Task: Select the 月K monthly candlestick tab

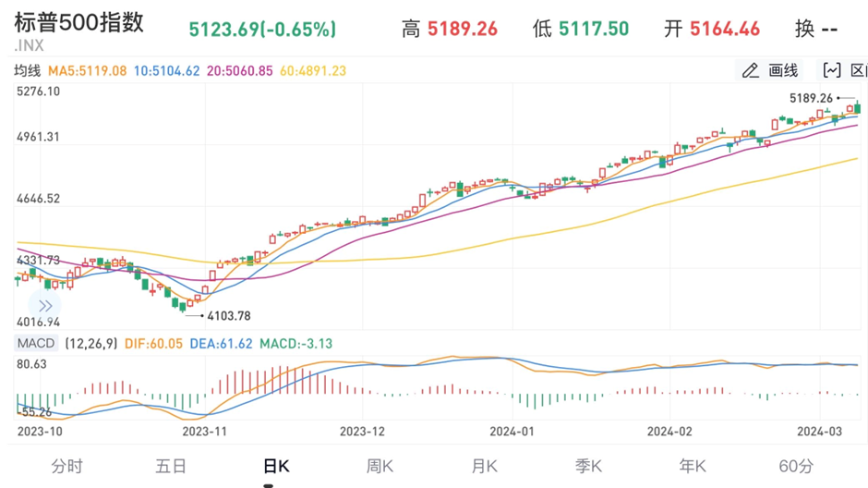Action: [x=484, y=466]
